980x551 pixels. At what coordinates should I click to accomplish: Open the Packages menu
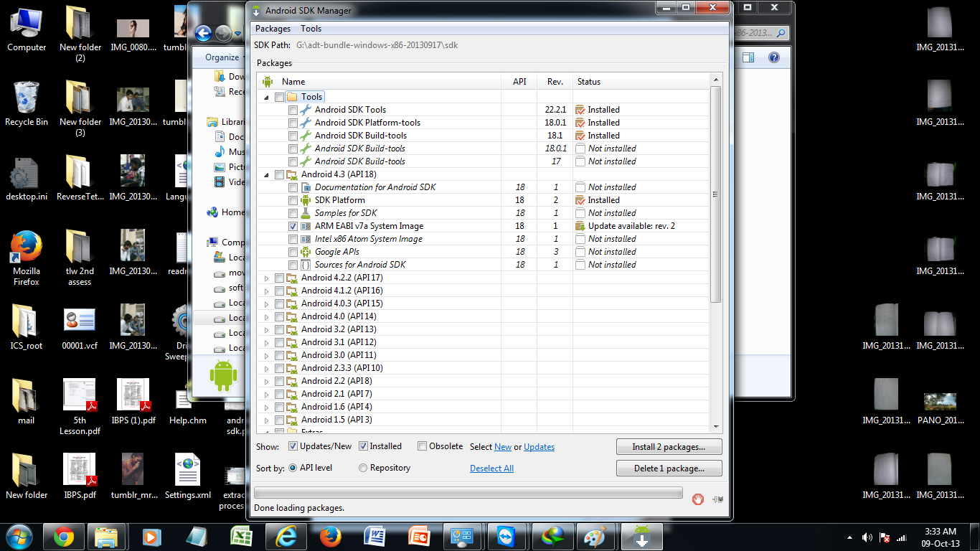point(273,29)
